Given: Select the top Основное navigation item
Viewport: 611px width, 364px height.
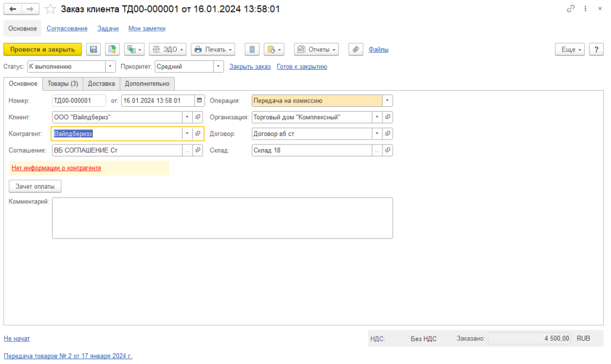Looking at the screenshot, I should [x=23, y=29].
